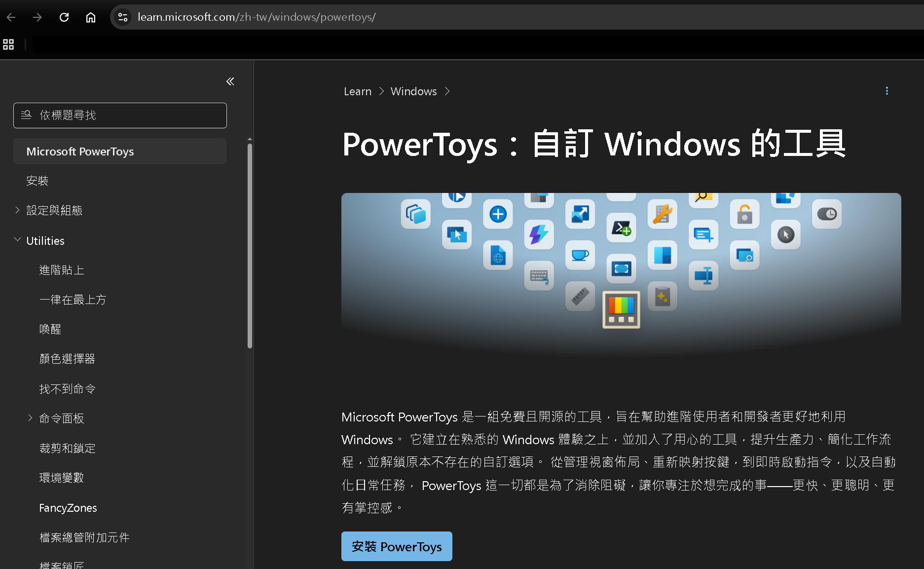Go back to the previous page
The image size is (924, 569).
(11, 17)
